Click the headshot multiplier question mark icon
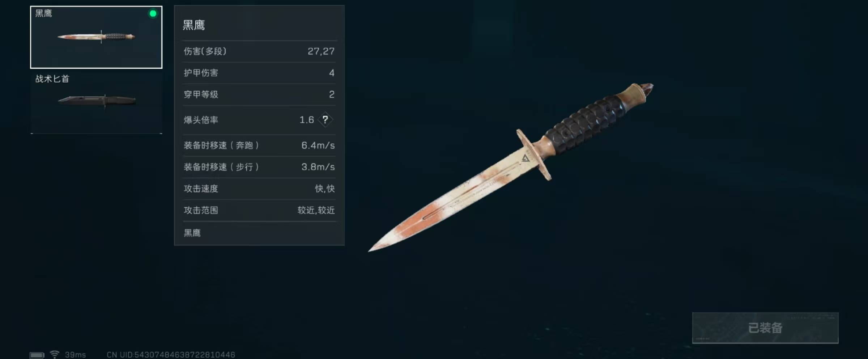 coord(325,119)
